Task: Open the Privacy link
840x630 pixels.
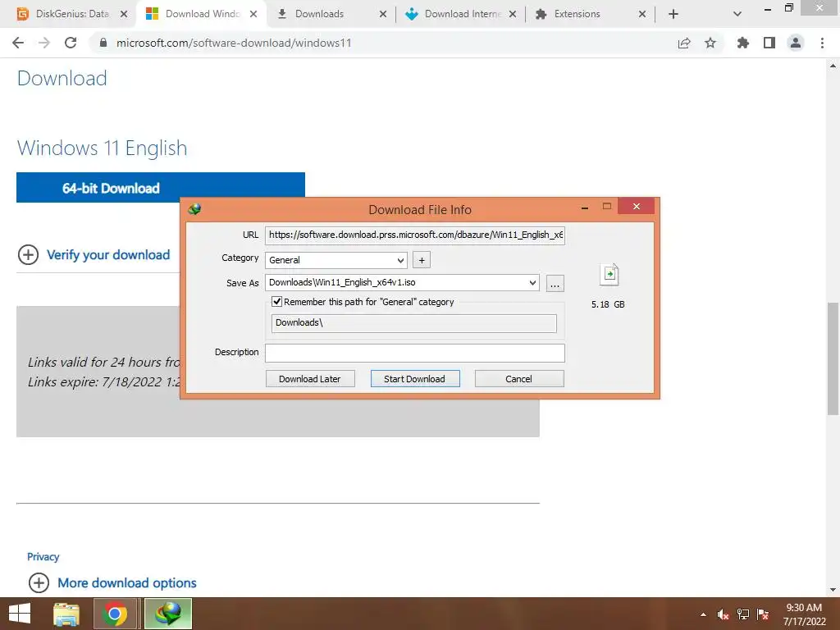Action: coord(43,557)
